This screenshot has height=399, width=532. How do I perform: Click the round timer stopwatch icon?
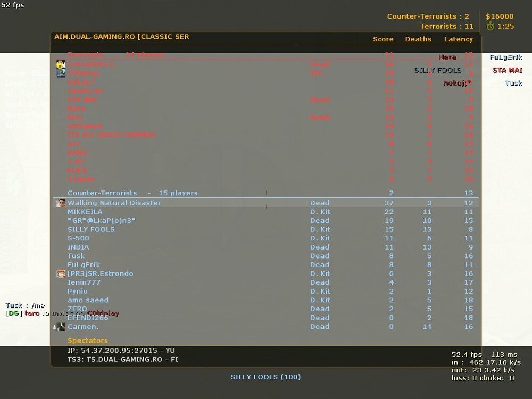click(x=490, y=26)
